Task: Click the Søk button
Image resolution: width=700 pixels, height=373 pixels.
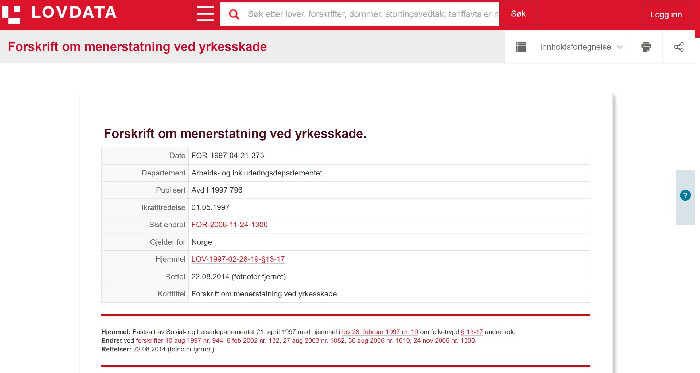Action: pyautogui.click(x=518, y=14)
